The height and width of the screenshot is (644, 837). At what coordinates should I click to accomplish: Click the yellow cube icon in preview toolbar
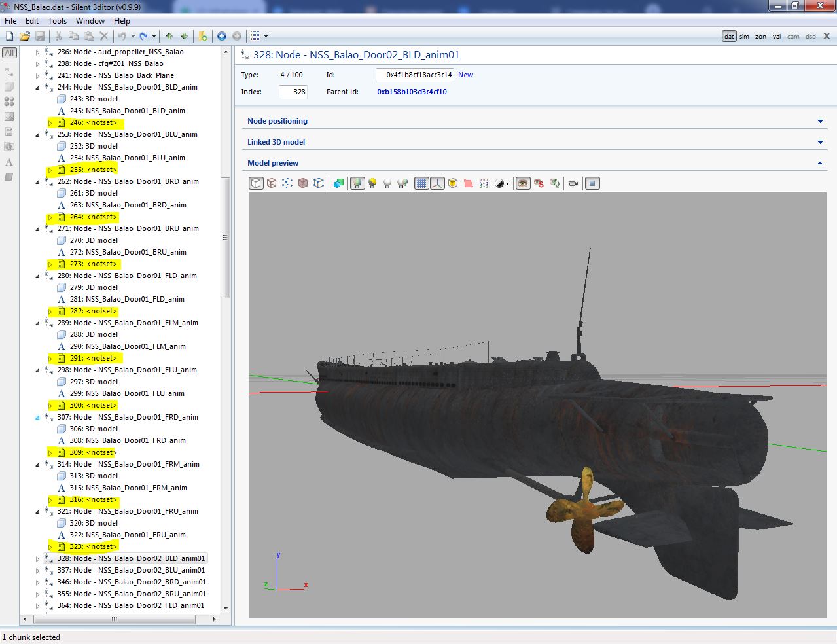pos(453,183)
